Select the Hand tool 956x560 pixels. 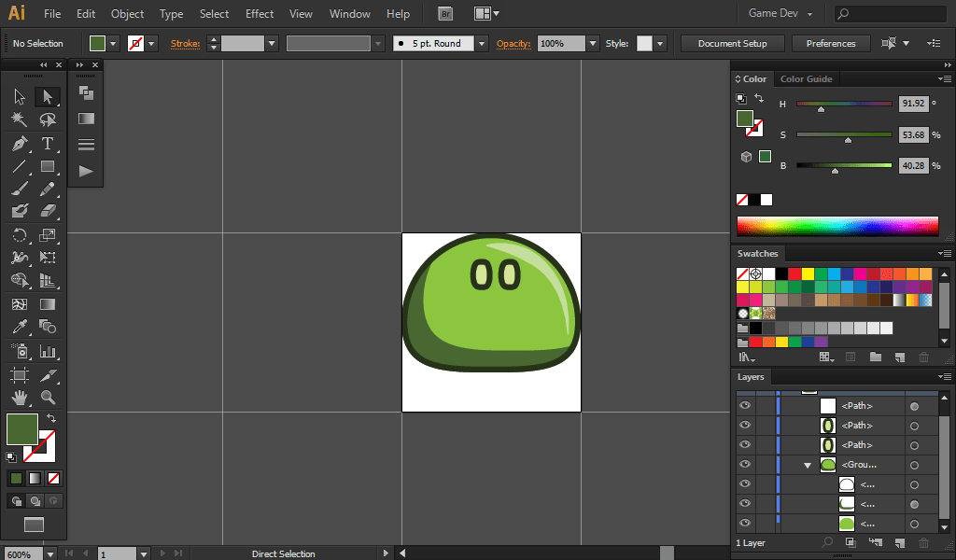[x=20, y=398]
